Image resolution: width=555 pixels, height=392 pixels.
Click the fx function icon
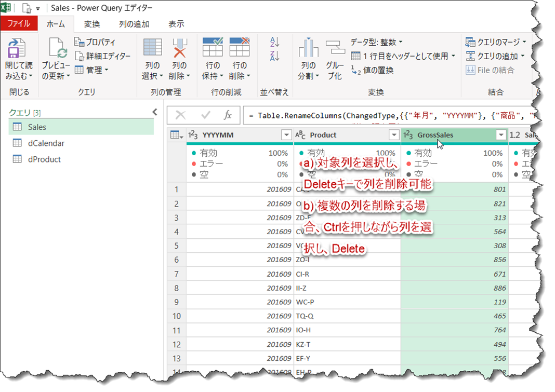click(x=228, y=115)
